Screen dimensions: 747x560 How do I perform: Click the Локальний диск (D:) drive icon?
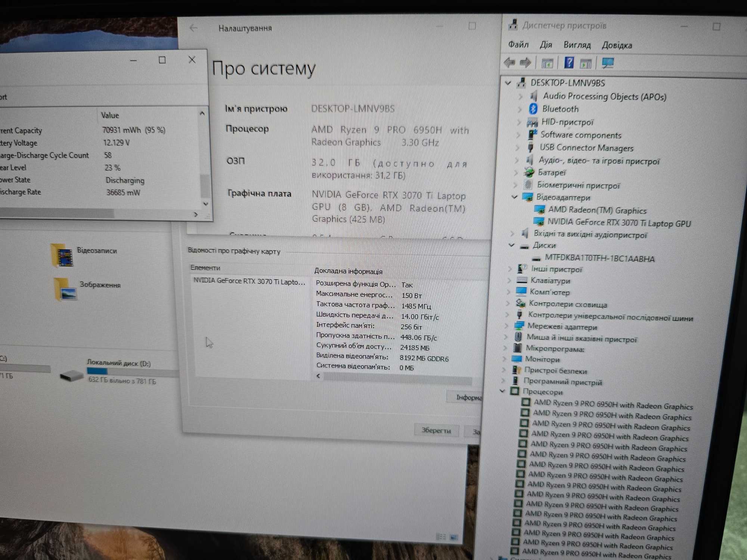[x=71, y=376]
